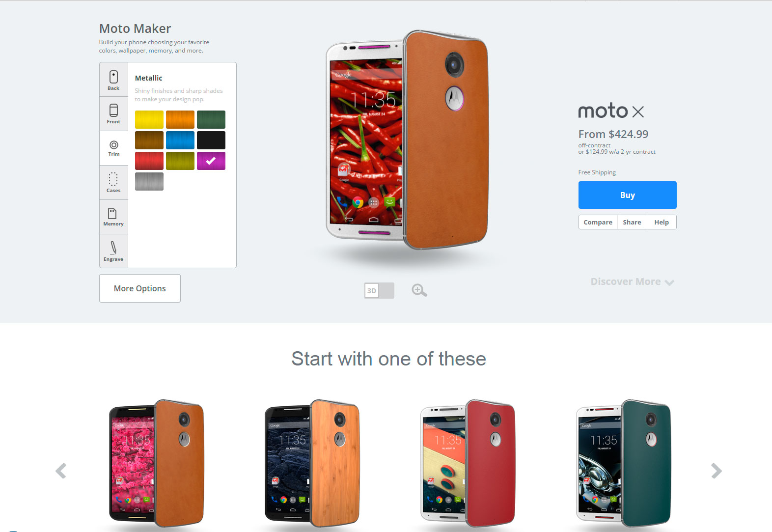Select the bamboo wood back phone preset
Viewport: 772px width, 532px height.
pyautogui.click(x=313, y=463)
